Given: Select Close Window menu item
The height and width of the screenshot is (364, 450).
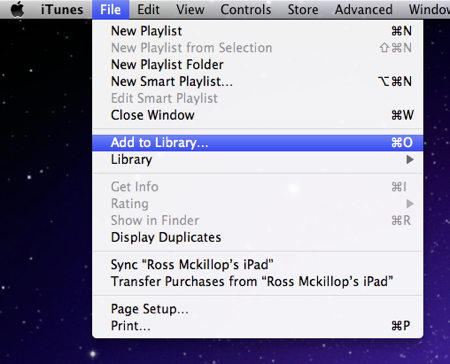Looking at the screenshot, I should tap(257, 115).
